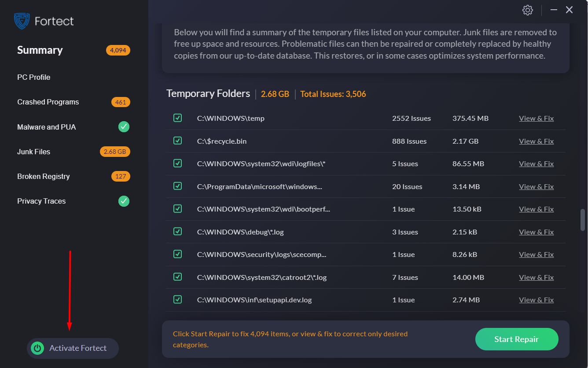Image resolution: width=588 pixels, height=368 pixels.
Task: Click the 375.45 MB size value
Action: tap(470, 118)
